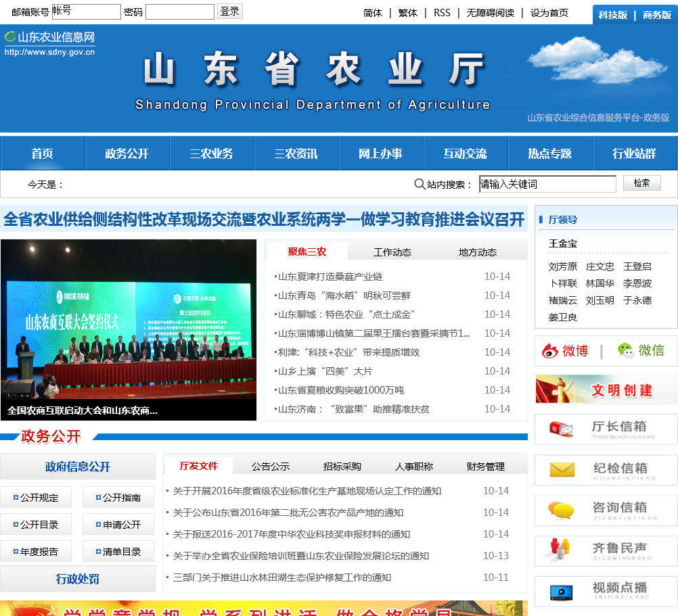Open leader 王金宝 profile
Viewport: 678px width, 616px height.
pos(563,243)
